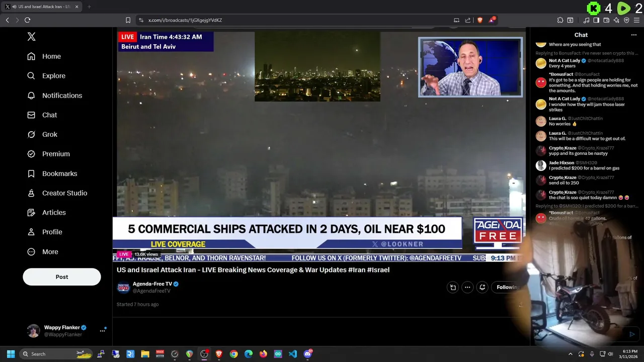Open Laura G. 'No worries' message author
Viewport: 644px width, 362px height.
click(x=557, y=119)
